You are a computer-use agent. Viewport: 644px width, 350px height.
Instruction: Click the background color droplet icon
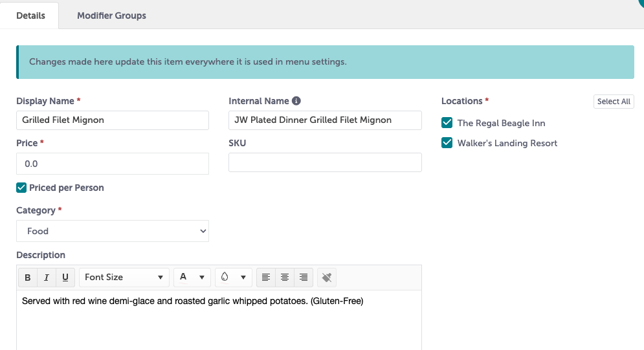click(225, 277)
